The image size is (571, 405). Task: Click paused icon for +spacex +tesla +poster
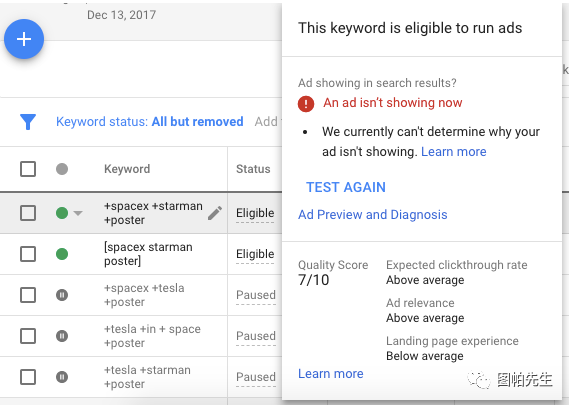coord(62,295)
